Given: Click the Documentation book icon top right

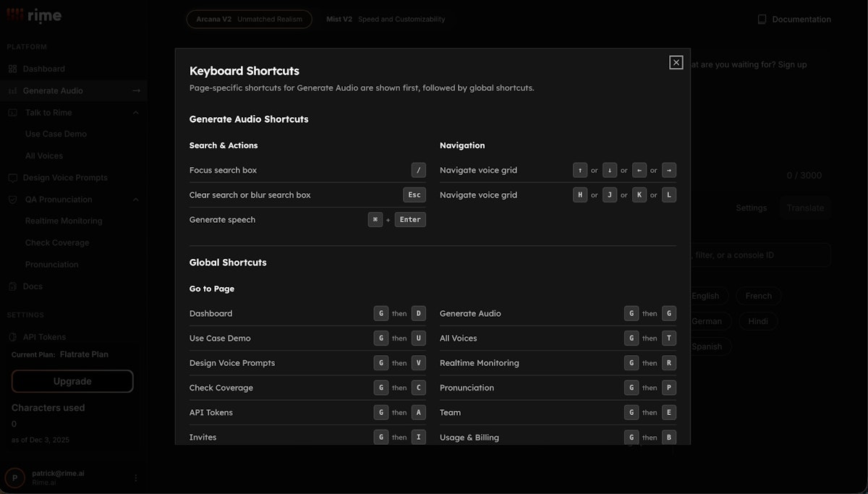Looking at the screenshot, I should click(760, 18).
